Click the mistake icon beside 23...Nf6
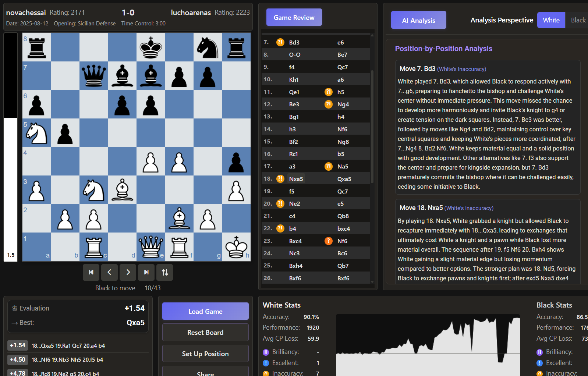 pyautogui.click(x=328, y=241)
